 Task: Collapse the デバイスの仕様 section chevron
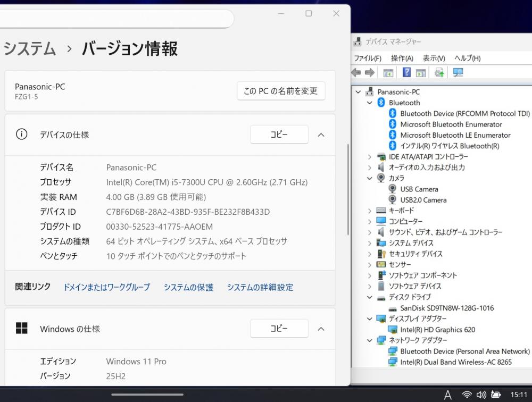point(321,135)
